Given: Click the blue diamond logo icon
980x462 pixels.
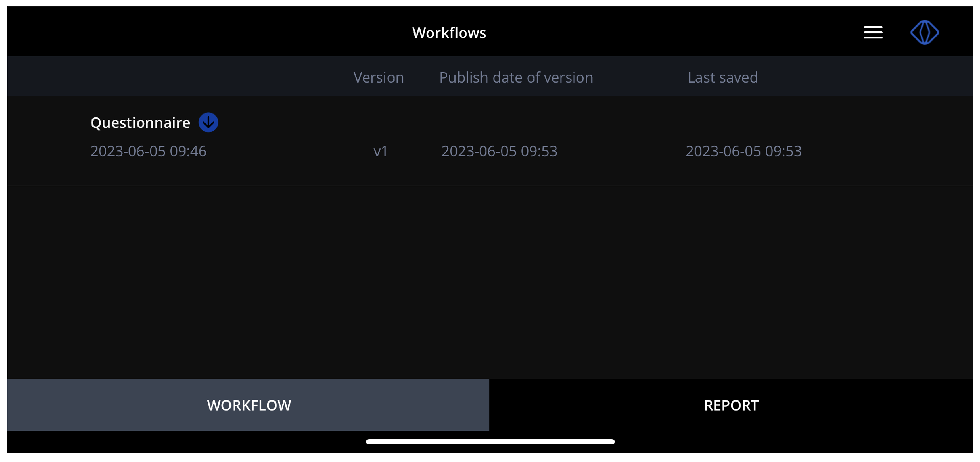Looking at the screenshot, I should point(924,32).
